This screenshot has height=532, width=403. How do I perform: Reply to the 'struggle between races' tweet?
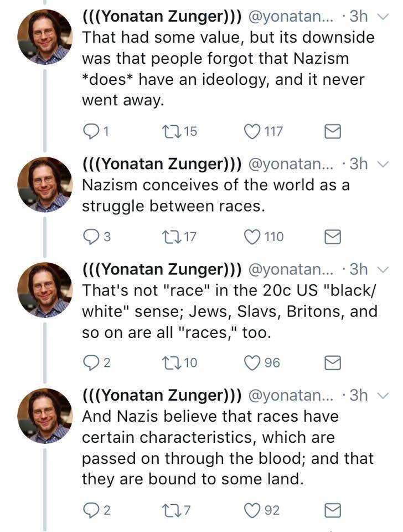click(90, 237)
